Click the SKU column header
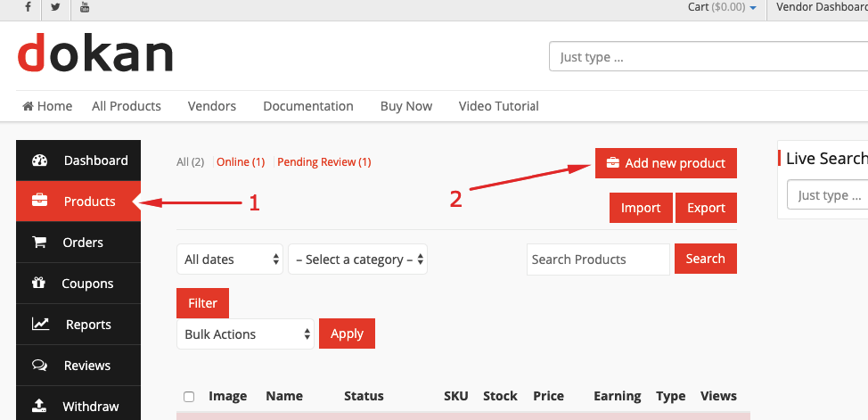 pos(456,396)
